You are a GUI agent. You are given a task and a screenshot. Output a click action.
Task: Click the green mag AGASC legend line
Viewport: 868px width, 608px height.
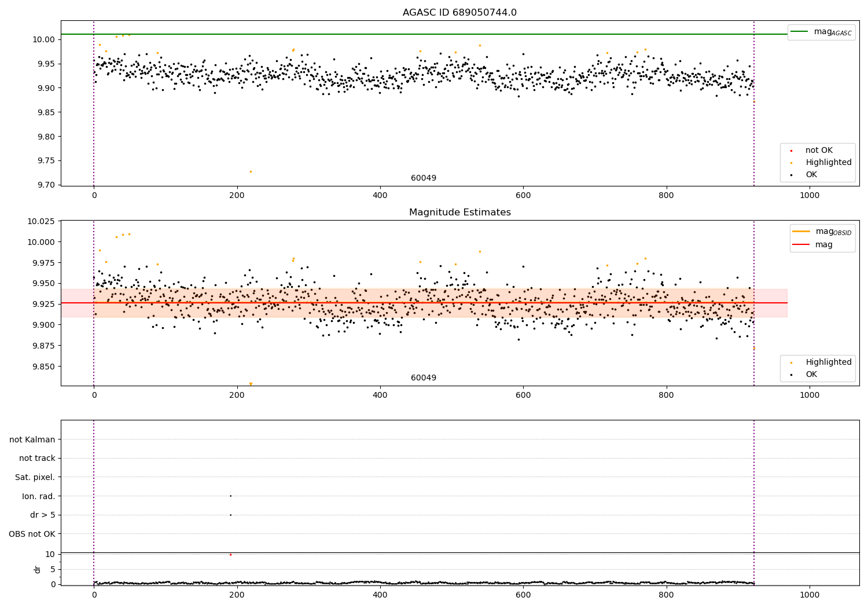tap(799, 32)
